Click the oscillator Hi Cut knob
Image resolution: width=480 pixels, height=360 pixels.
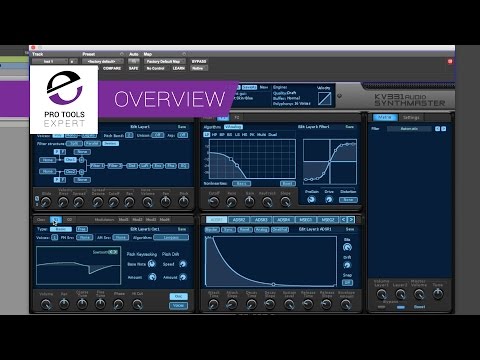coord(137,304)
